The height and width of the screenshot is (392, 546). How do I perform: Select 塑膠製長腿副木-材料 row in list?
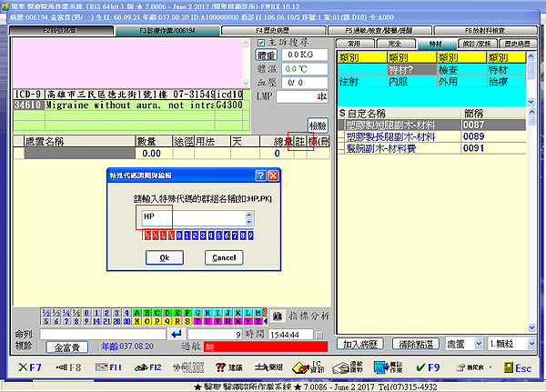click(400, 136)
